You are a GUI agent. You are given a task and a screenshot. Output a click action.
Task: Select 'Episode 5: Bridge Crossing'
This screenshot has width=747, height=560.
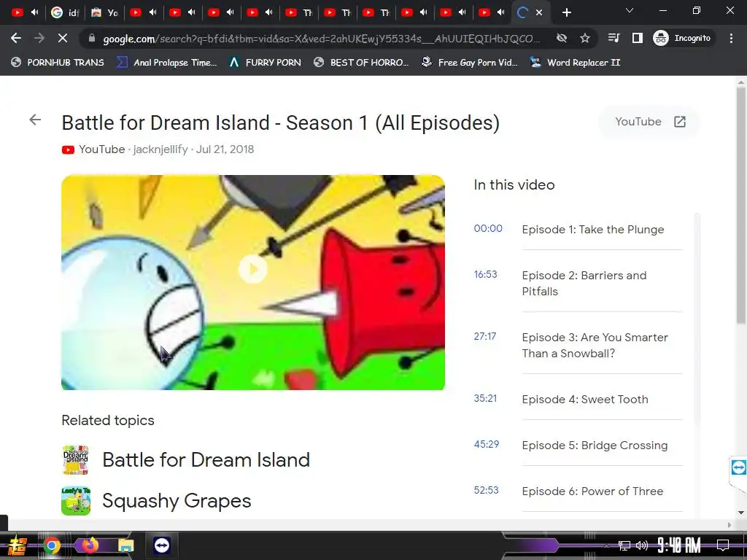coord(595,446)
